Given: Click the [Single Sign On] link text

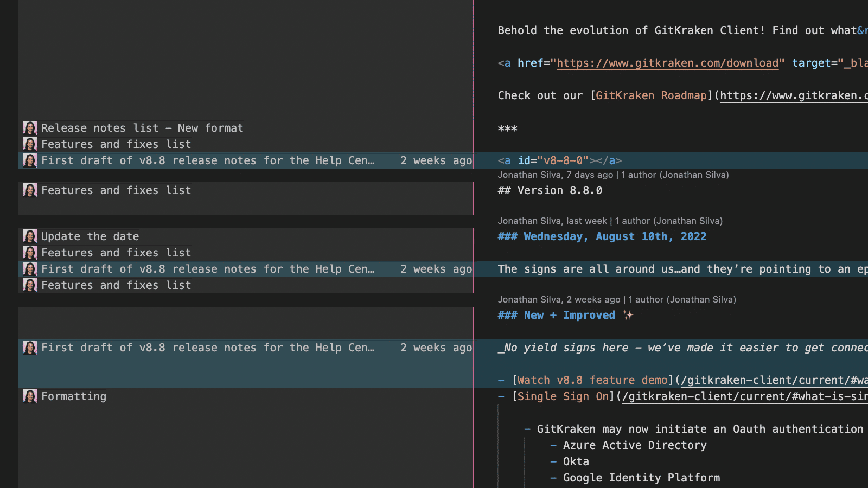Looking at the screenshot, I should [x=564, y=396].
